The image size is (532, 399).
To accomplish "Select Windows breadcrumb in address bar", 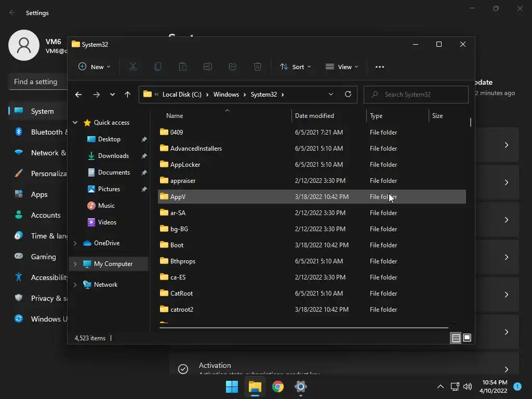I will point(226,95).
